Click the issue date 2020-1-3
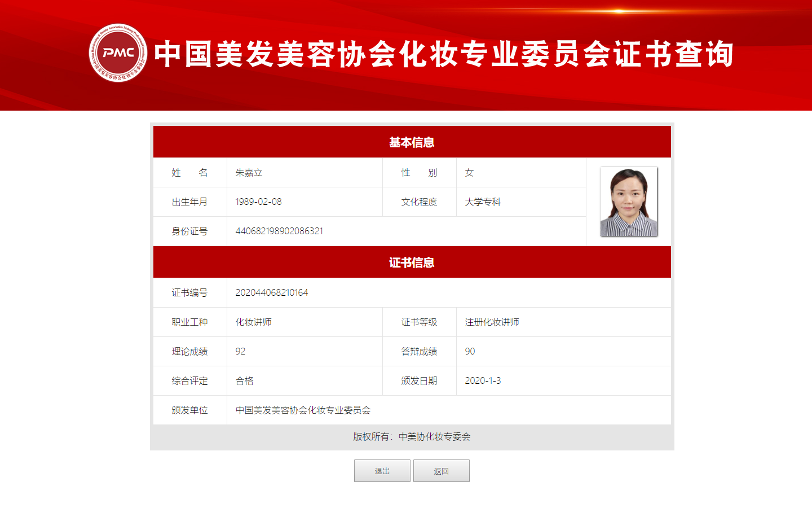The image size is (812, 508). (x=483, y=381)
